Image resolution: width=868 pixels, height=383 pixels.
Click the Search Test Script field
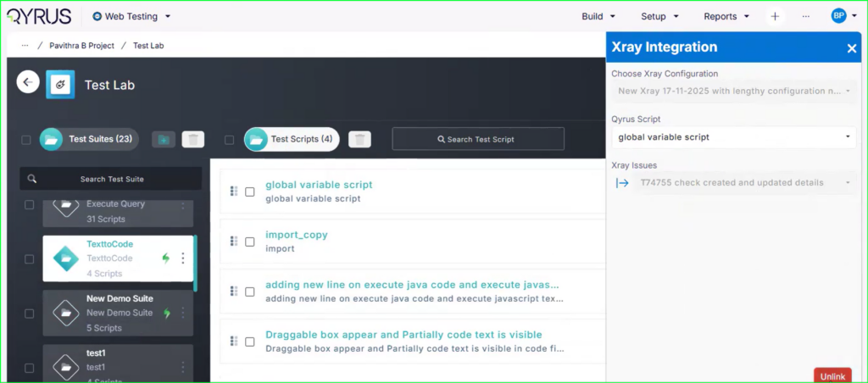478,139
